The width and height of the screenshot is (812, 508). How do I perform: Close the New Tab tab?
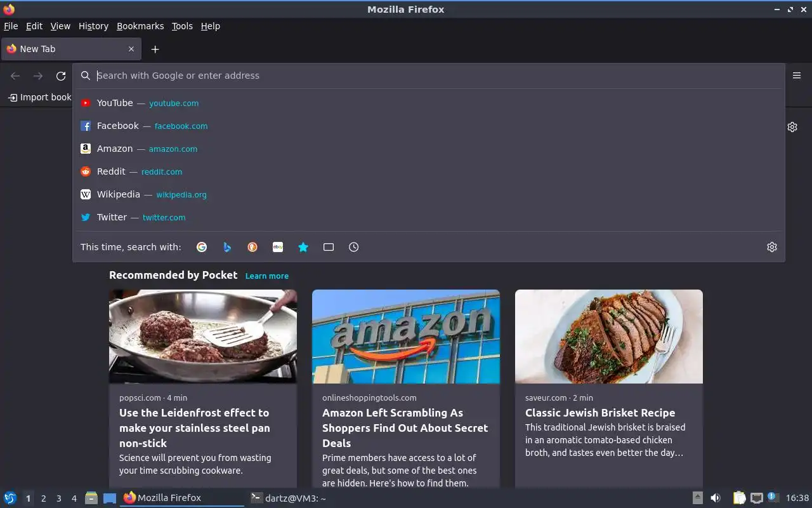point(131,49)
